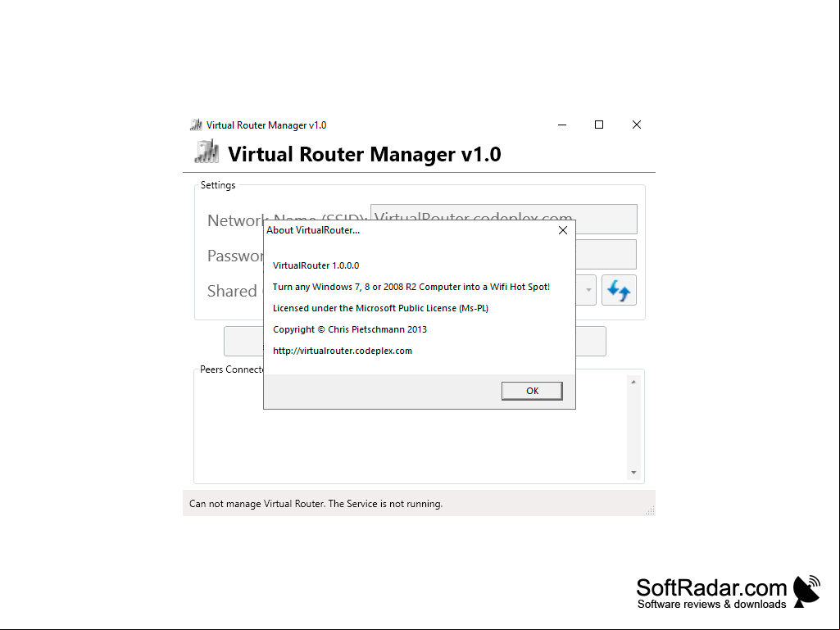This screenshot has height=630, width=840.
Task: Click the 'Service is not running' status message
Action: [316, 504]
